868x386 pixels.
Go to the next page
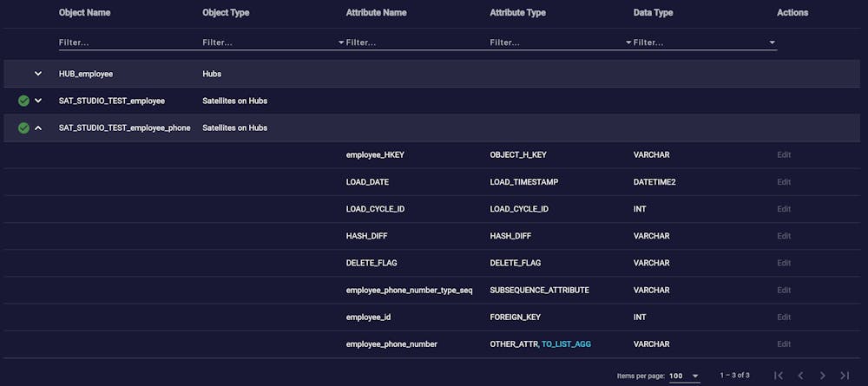click(x=823, y=376)
